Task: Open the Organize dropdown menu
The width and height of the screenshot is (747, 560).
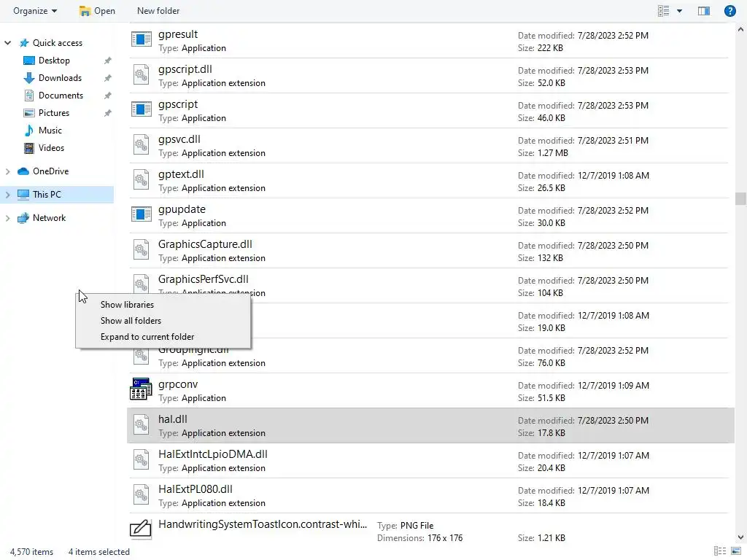Action: 35,11
